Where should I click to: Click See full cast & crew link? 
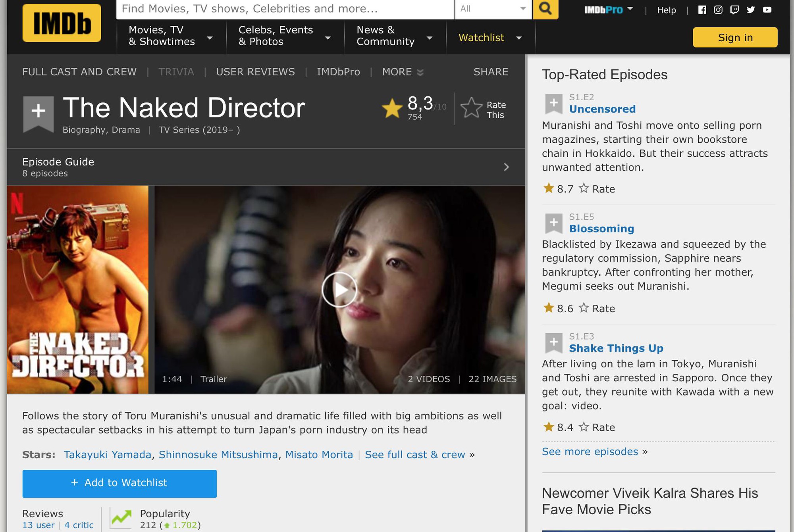click(x=415, y=455)
